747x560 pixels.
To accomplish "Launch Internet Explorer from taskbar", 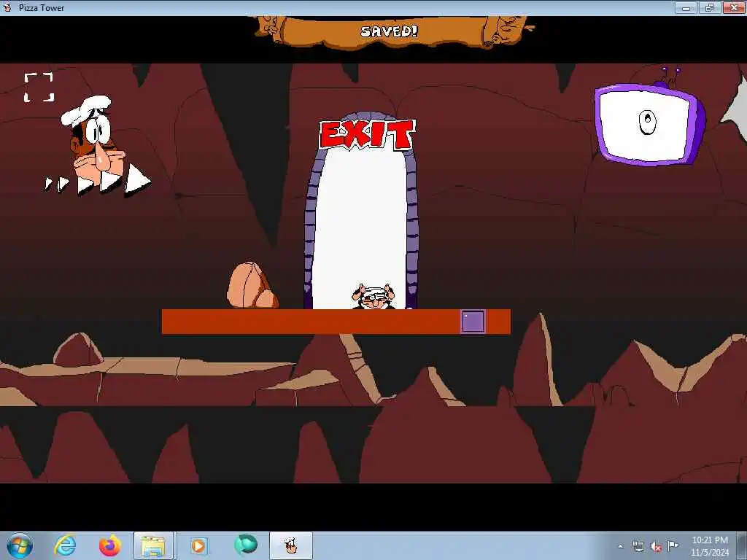I will click(64, 545).
